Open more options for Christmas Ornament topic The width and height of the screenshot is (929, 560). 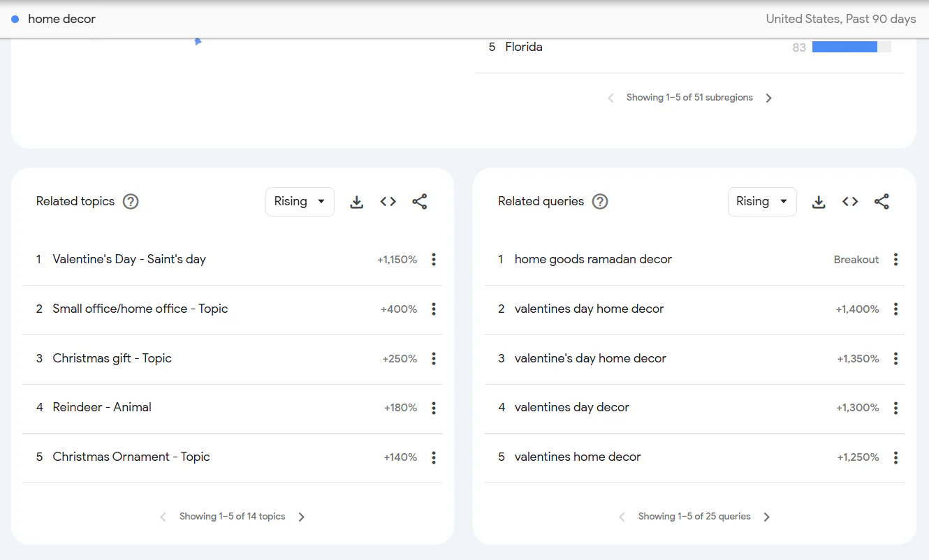pos(434,457)
